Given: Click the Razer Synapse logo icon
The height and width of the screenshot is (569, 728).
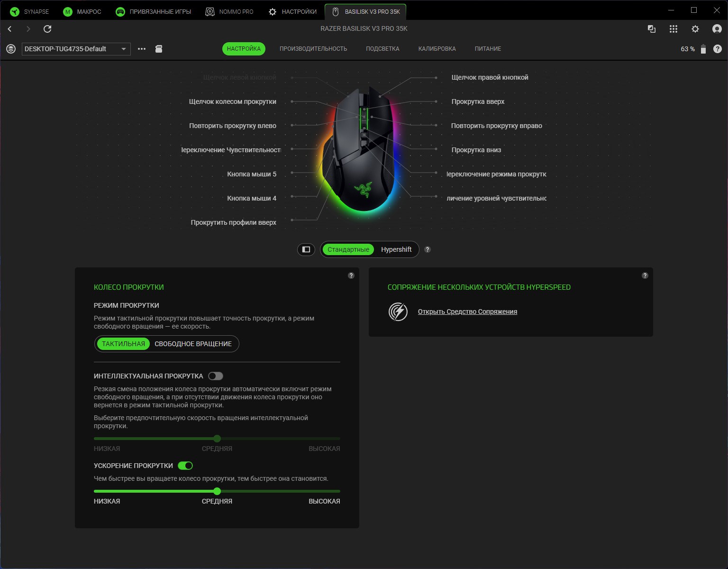Looking at the screenshot, I should click(x=15, y=11).
